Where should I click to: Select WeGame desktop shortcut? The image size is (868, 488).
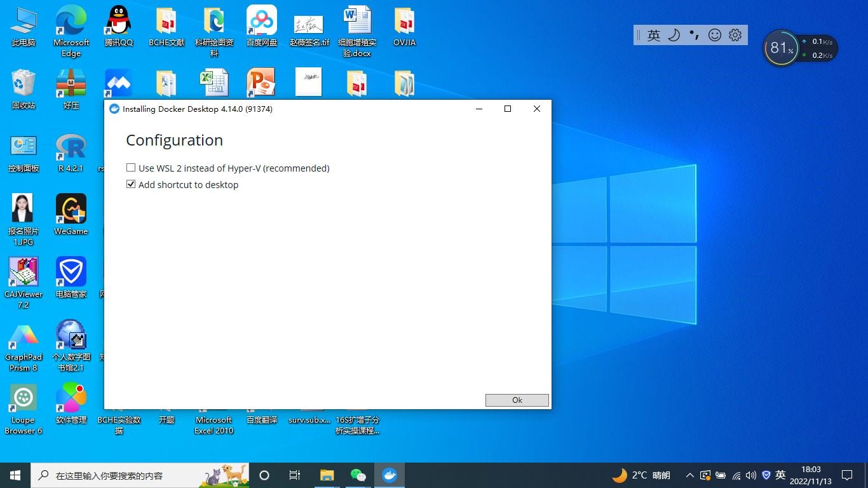click(71, 215)
